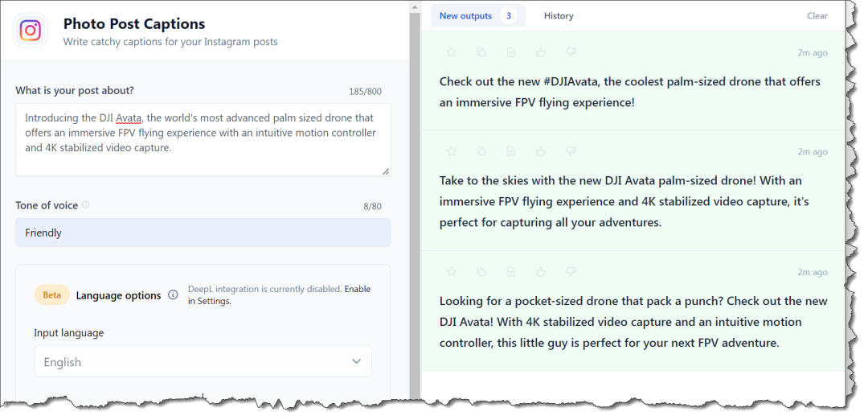Copy the 'pocket-sized drone' caption
The image size is (868, 420).
[481, 272]
